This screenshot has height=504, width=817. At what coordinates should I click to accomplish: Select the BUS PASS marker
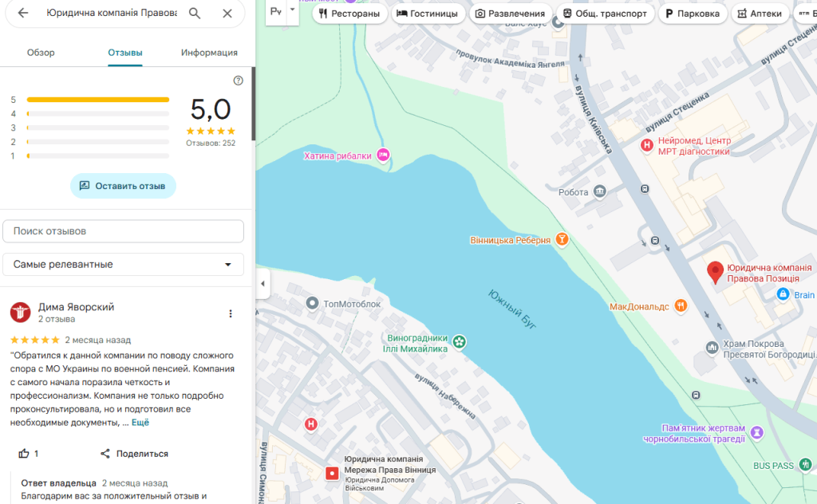[806, 464]
